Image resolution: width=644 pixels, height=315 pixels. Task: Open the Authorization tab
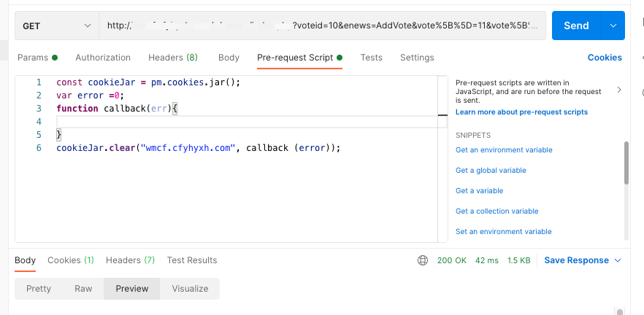103,58
